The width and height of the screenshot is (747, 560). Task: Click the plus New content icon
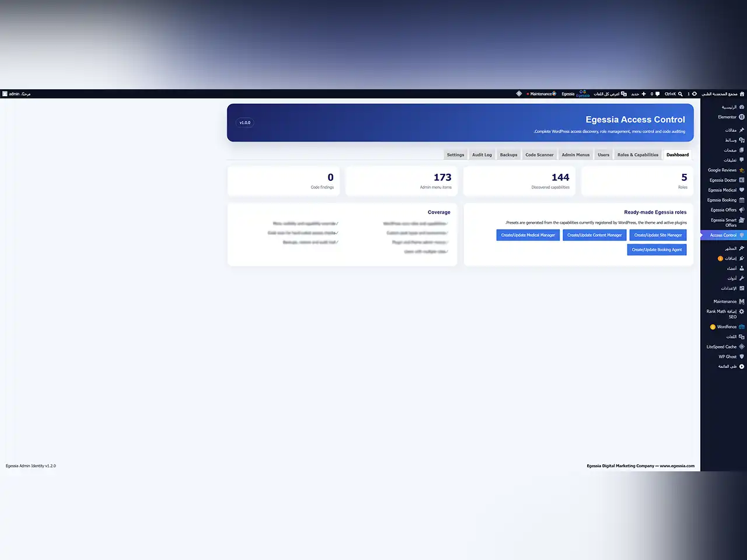(x=644, y=94)
